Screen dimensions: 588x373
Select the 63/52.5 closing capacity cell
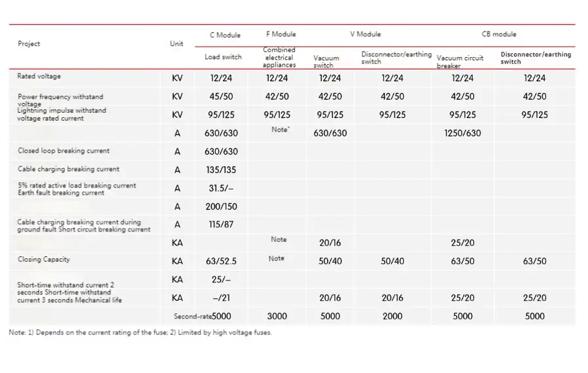[x=222, y=262]
